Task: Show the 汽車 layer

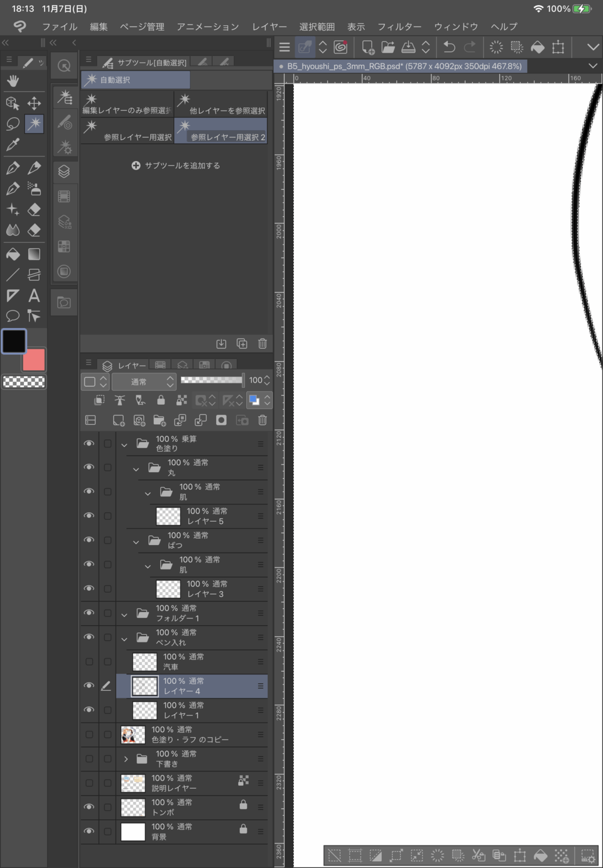Action: pos(89,662)
